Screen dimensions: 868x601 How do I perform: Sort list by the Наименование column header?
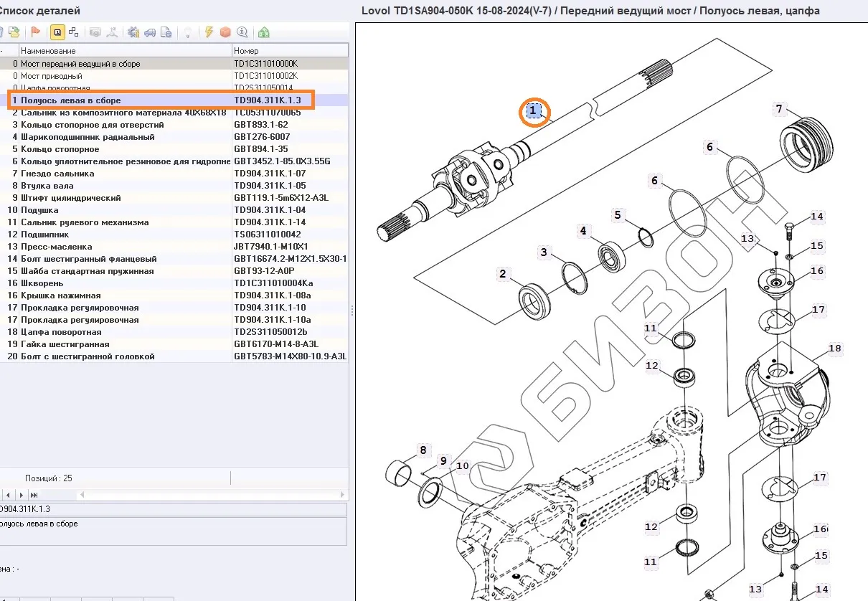125,51
